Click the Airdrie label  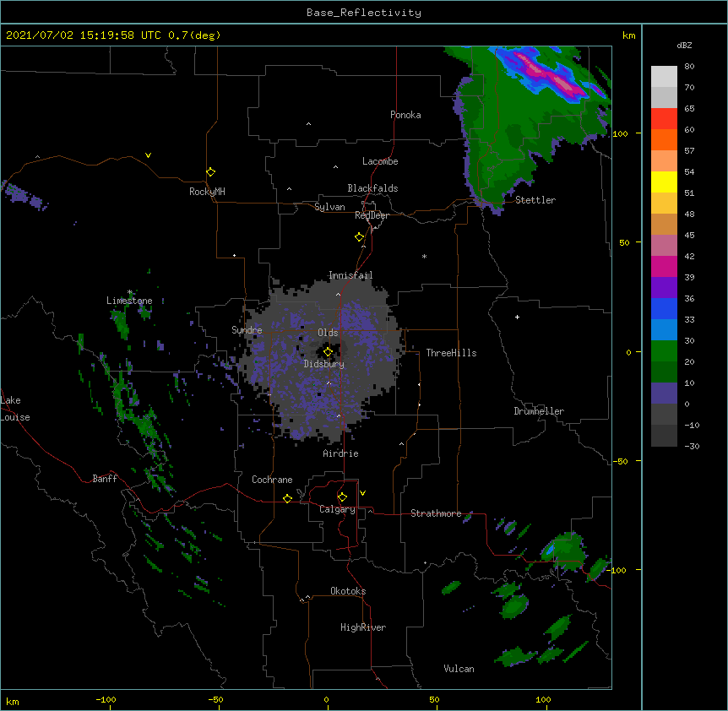341,453
